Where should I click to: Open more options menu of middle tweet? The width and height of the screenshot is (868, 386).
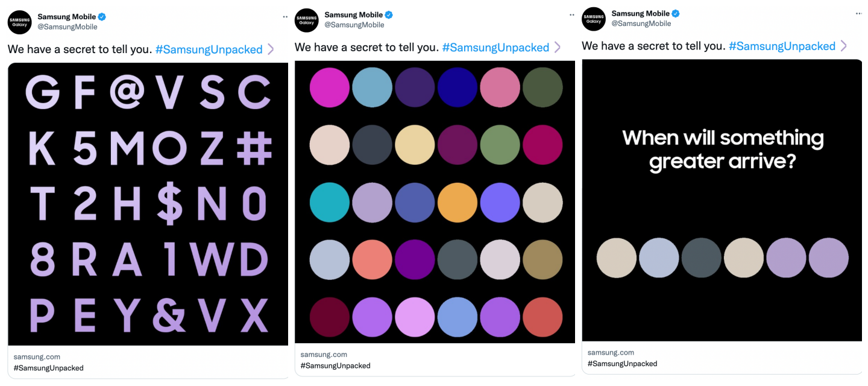[572, 15]
